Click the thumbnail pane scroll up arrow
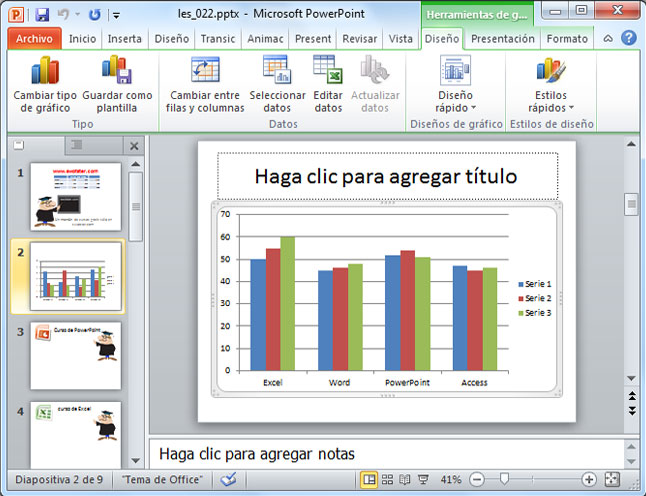646x496 pixels. [x=136, y=164]
